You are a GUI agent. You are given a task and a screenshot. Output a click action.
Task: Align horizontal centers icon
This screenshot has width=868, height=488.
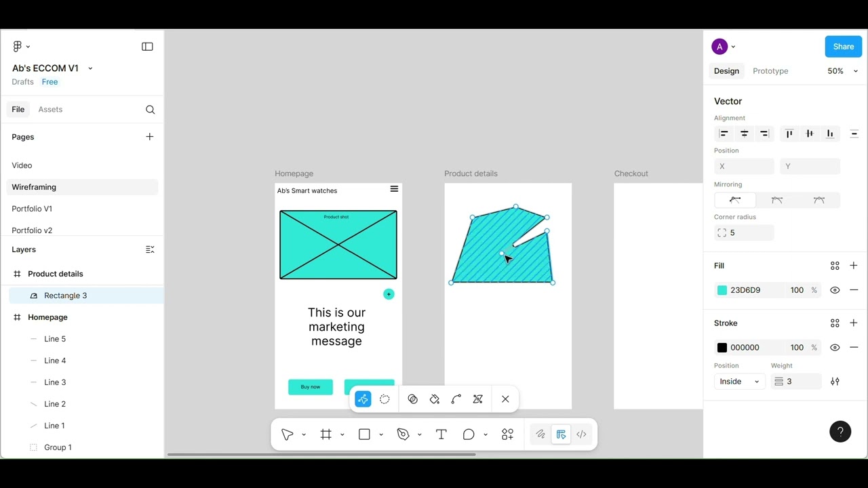[x=745, y=134]
